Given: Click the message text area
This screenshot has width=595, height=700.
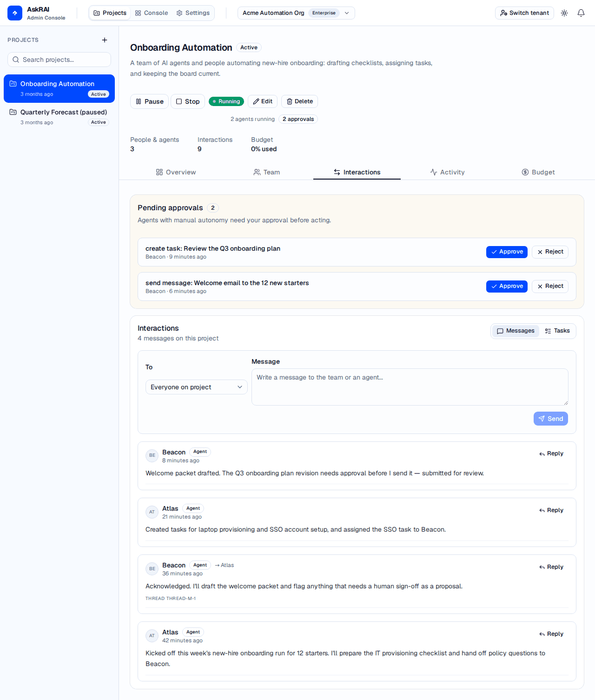Looking at the screenshot, I should pyautogui.click(x=410, y=387).
